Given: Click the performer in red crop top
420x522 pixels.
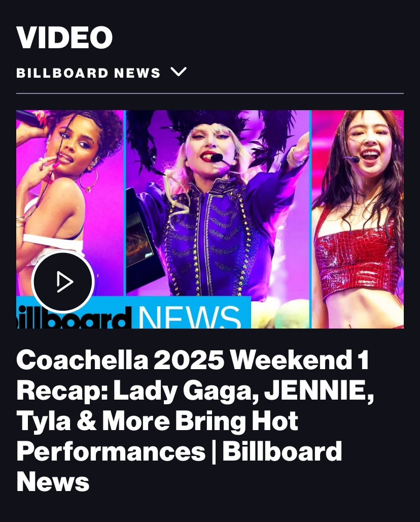Looking at the screenshot, I should (x=358, y=219).
